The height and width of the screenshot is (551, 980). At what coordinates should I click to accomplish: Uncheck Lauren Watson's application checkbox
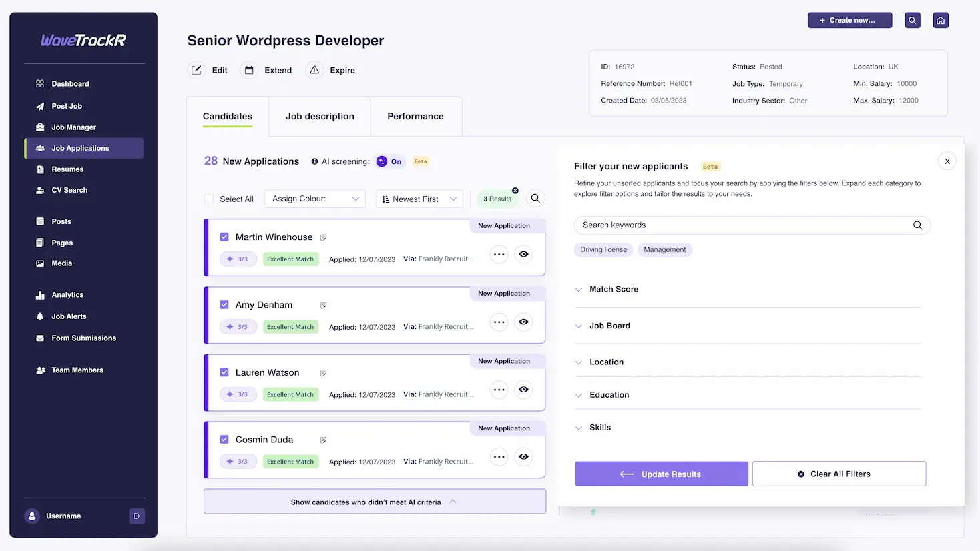pyautogui.click(x=224, y=372)
